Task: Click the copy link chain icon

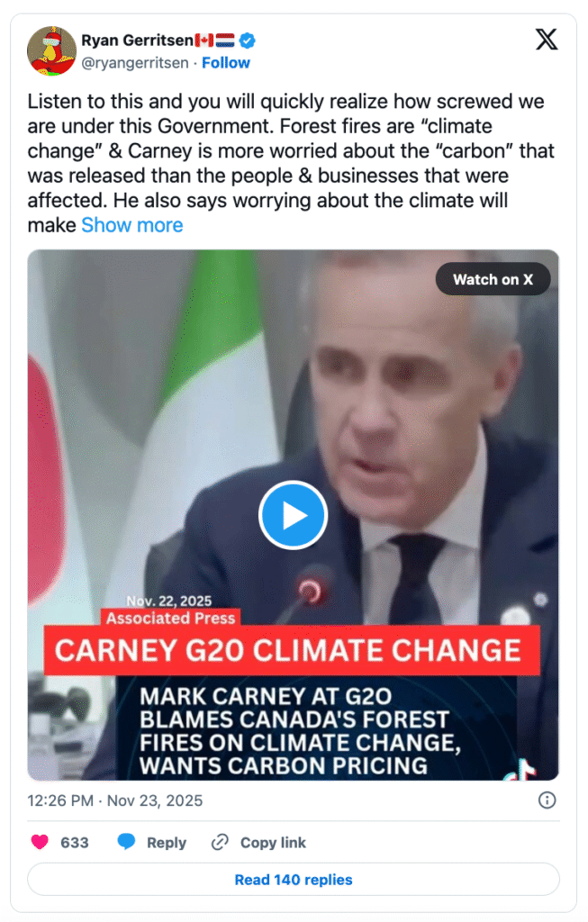Action: pos(220,843)
